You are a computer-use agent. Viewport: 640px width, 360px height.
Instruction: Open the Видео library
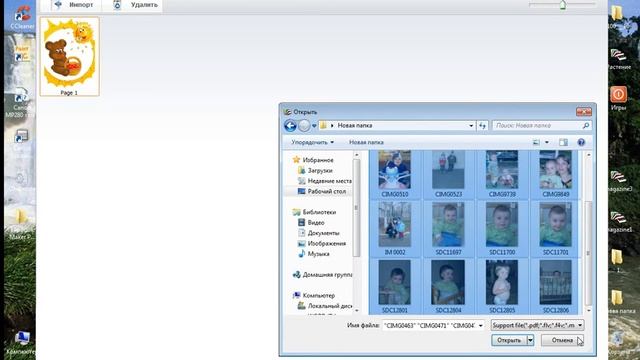[x=311, y=223]
